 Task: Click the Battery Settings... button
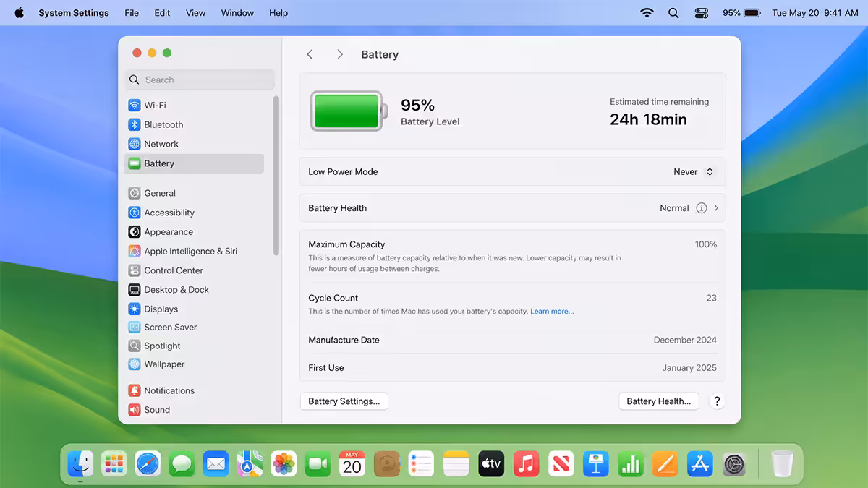pos(344,401)
